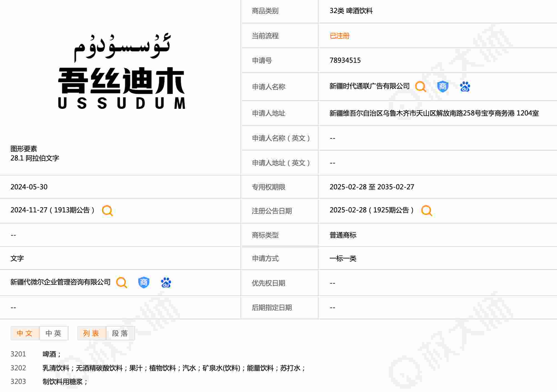The height and width of the screenshot is (392, 557).
Task: Switch goods language to 中英
Action: (54, 333)
